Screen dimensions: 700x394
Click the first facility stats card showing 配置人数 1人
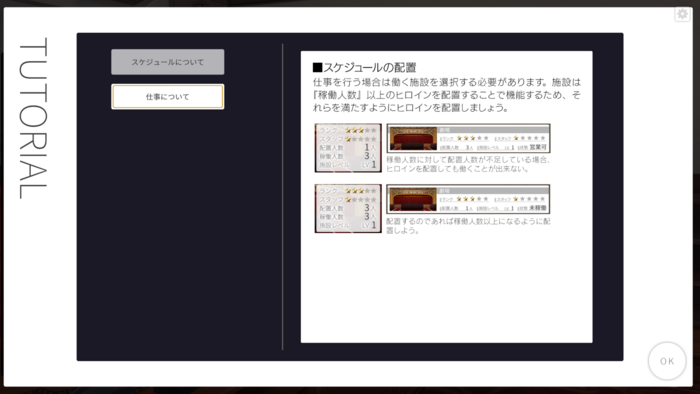tap(348, 148)
